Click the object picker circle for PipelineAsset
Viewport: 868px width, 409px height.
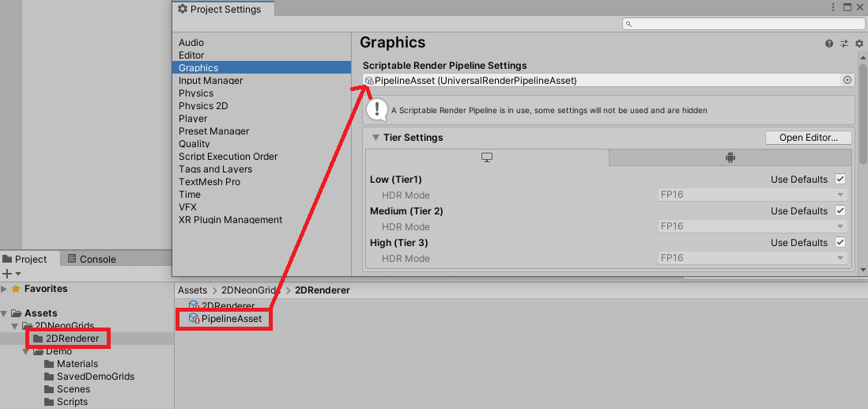click(x=847, y=80)
